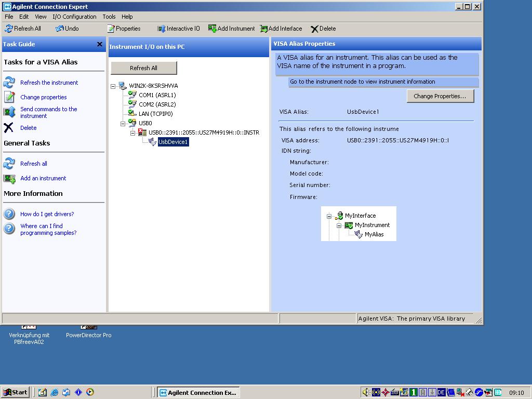
Task: Launch Interactive IO from toolbar
Action: pyautogui.click(x=162, y=29)
